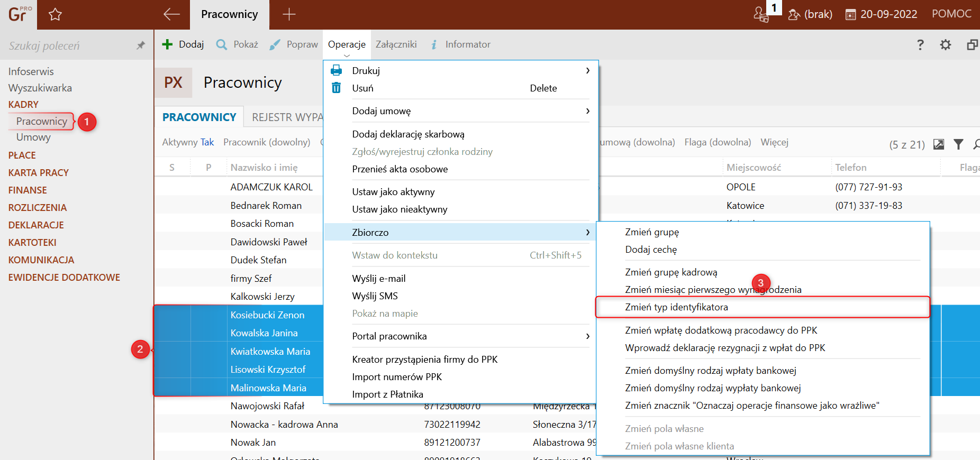Open Umowy in the KADRY section
This screenshot has height=460, width=980.
tap(33, 137)
